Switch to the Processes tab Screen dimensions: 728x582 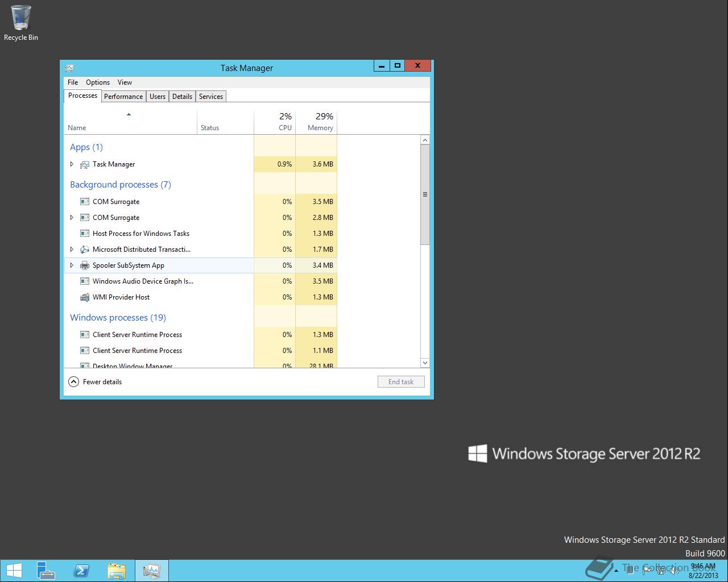click(83, 95)
